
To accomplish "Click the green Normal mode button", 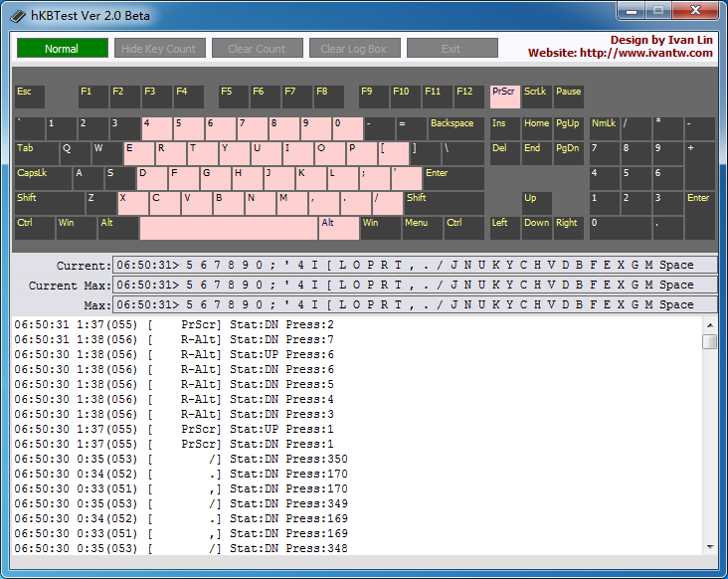I will pyautogui.click(x=62, y=49).
